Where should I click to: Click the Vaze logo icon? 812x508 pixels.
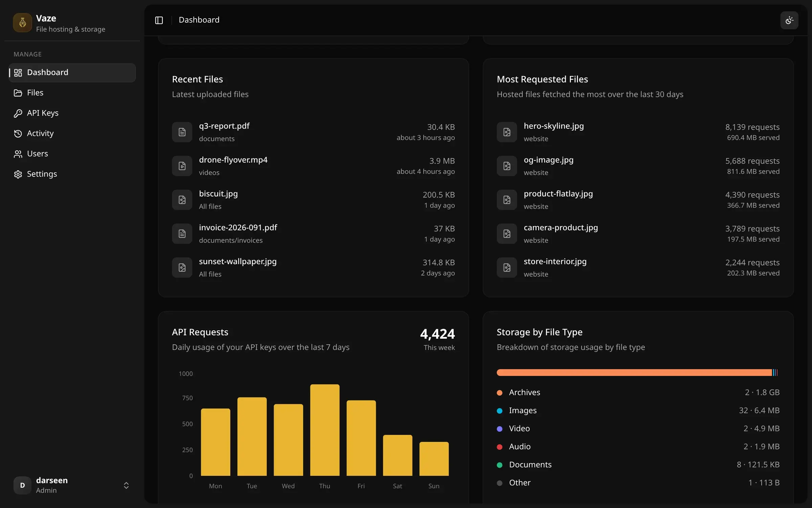click(x=22, y=23)
